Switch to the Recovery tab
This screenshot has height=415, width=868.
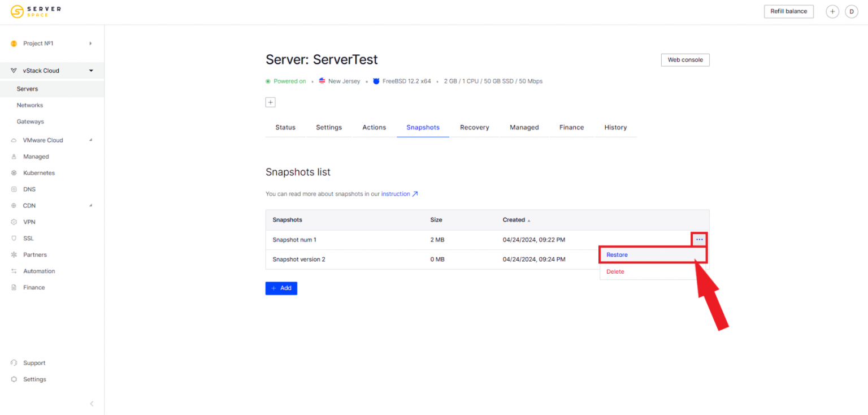tap(474, 127)
